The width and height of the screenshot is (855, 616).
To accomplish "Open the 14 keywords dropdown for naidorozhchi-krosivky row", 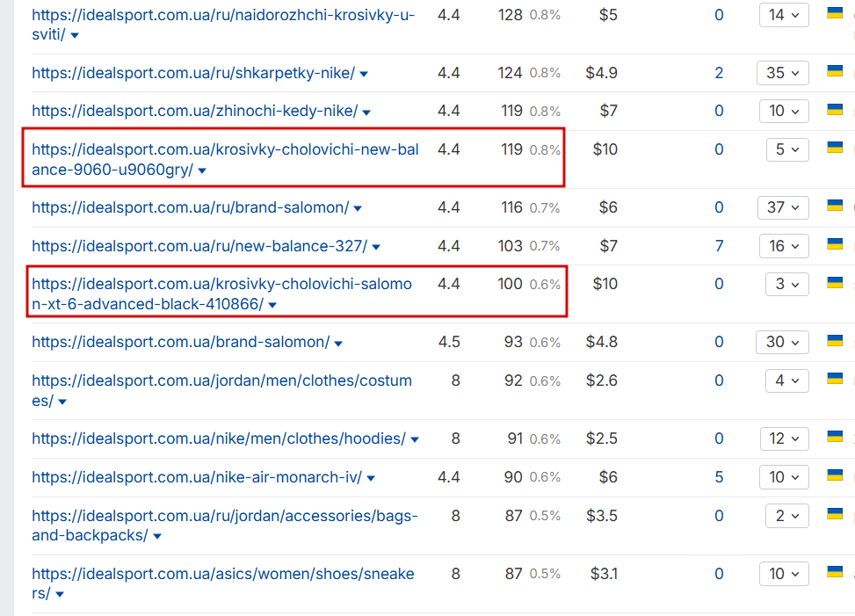I will (x=784, y=15).
